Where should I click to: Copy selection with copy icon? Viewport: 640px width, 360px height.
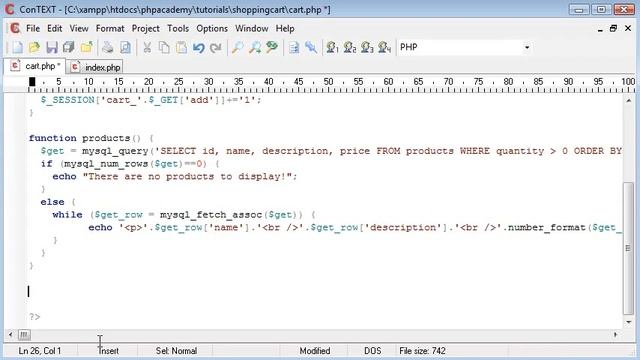[x=164, y=47]
